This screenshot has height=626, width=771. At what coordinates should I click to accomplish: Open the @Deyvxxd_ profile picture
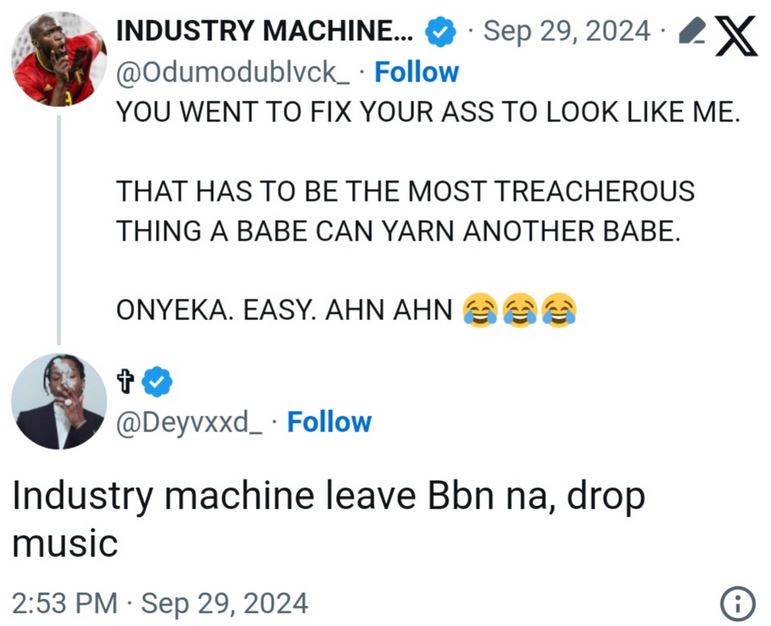pos(59,401)
